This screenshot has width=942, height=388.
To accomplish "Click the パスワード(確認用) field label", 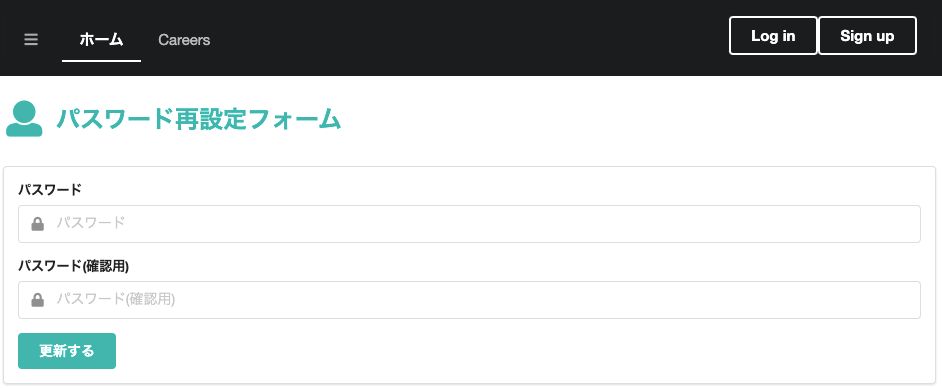I will tap(73, 265).
